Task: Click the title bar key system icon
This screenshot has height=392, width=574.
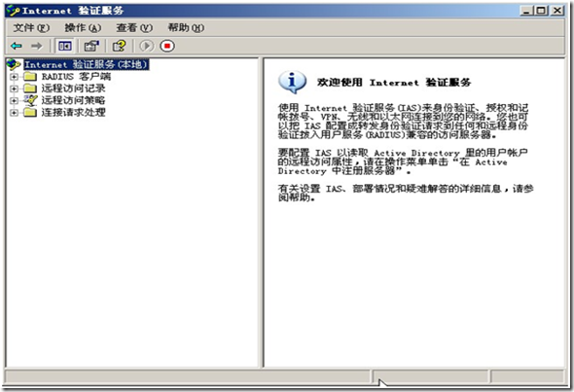Action: (x=14, y=11)
